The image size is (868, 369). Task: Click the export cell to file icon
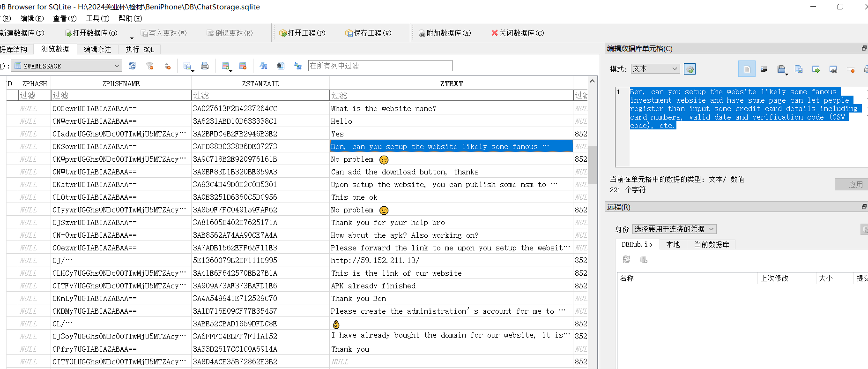(816, 69)
